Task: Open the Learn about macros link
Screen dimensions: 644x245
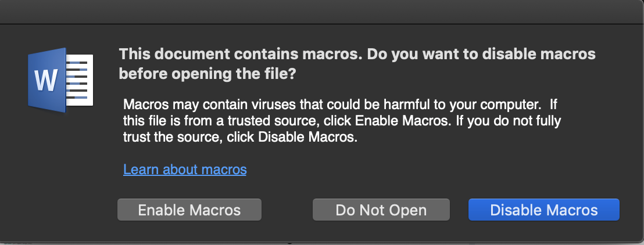Action: click(x=185, y=170)
